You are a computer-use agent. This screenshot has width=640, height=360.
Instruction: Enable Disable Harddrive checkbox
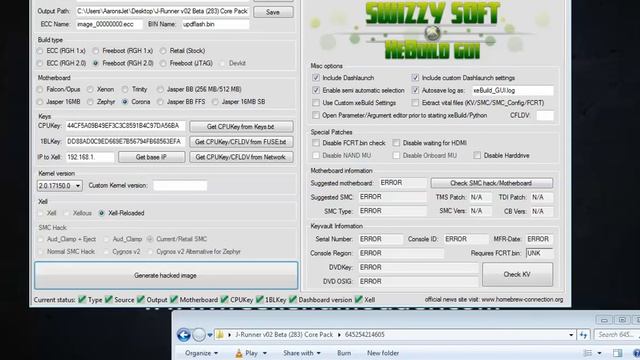[x=477, y=156]
